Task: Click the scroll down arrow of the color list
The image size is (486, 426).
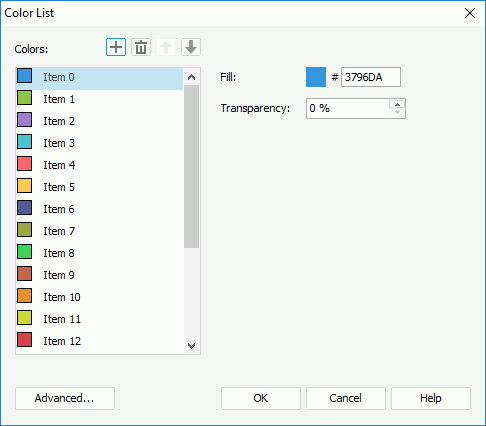Action: (191, 346)
